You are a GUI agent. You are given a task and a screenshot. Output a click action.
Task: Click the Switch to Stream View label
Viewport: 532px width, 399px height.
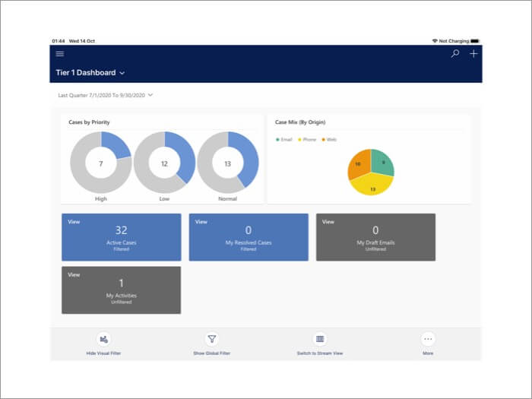320,353
